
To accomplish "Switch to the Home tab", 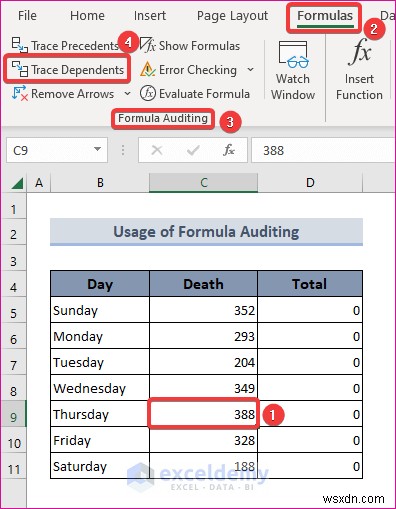I will (87, 16).
